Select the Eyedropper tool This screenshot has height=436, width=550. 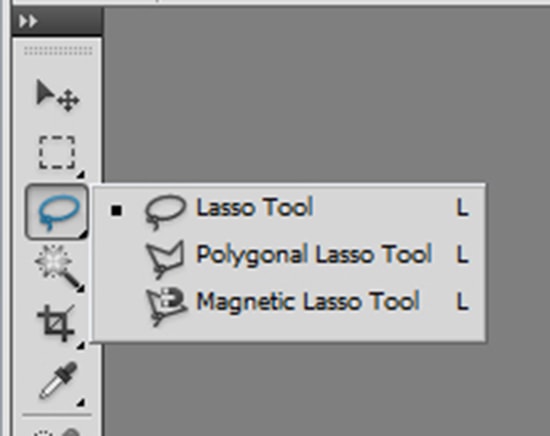[x=59, y=381]
